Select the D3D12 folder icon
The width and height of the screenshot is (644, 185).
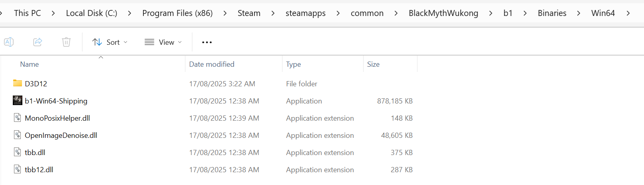(x=18, y=83)
